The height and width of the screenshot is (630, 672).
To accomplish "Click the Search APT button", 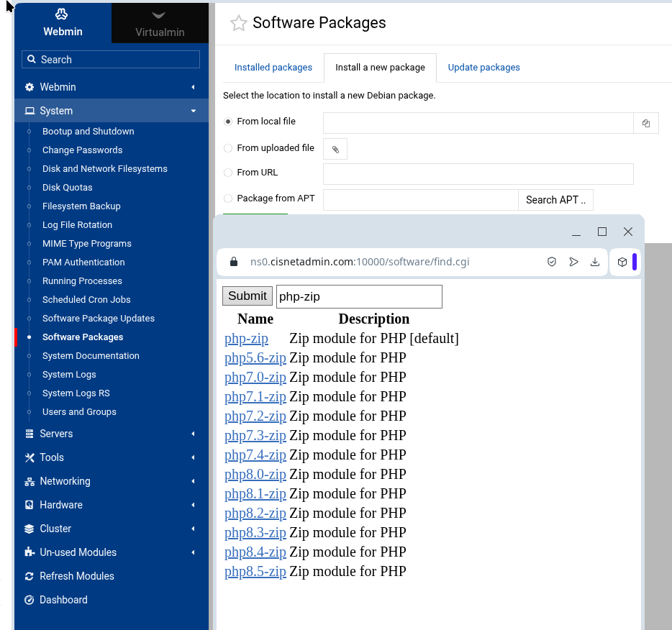I will pyautogui.click(x=555, y=200).
